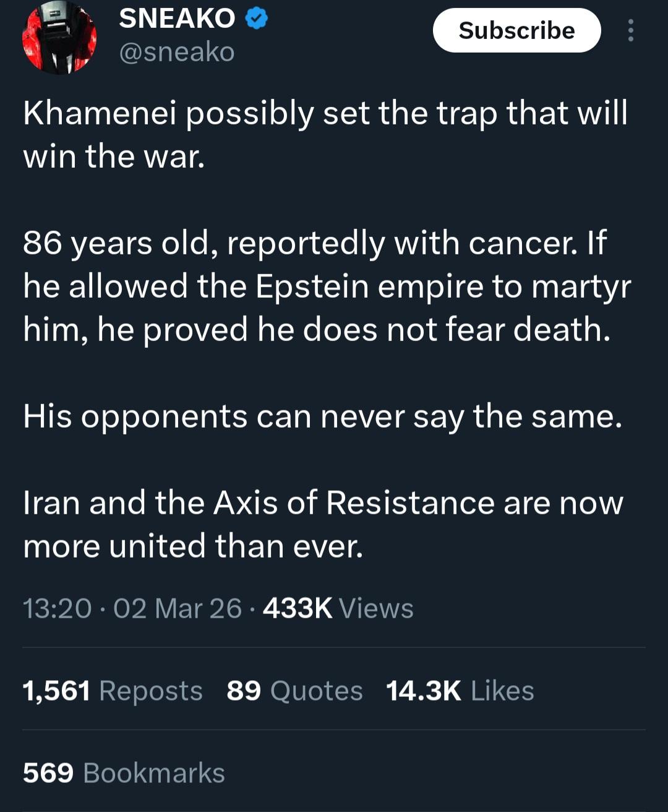This screenshot has height=812, width=668.
Task: Open the SNEAKO profile avatar picture
Action: (x=59, y=38)
